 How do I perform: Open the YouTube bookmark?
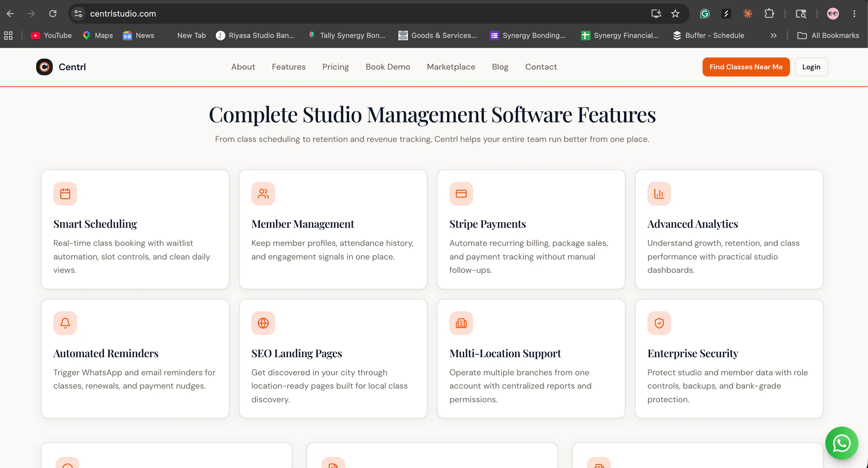(51, 35)
